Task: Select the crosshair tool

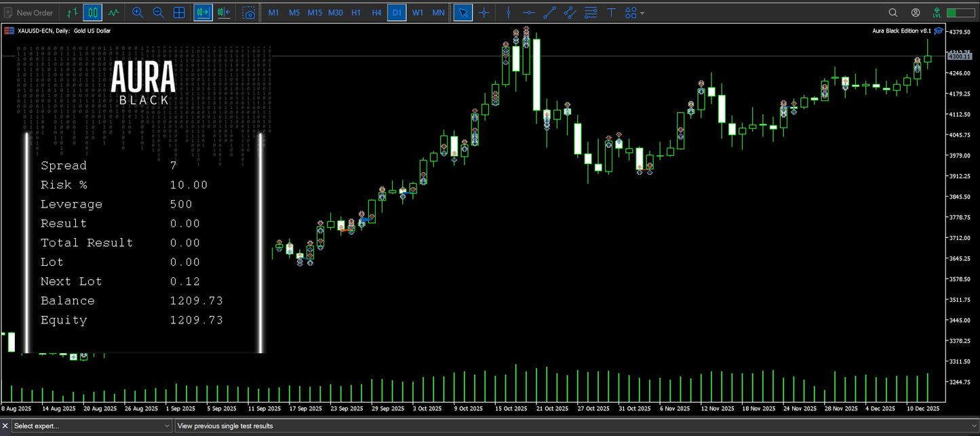Action: tap(484, 12)
